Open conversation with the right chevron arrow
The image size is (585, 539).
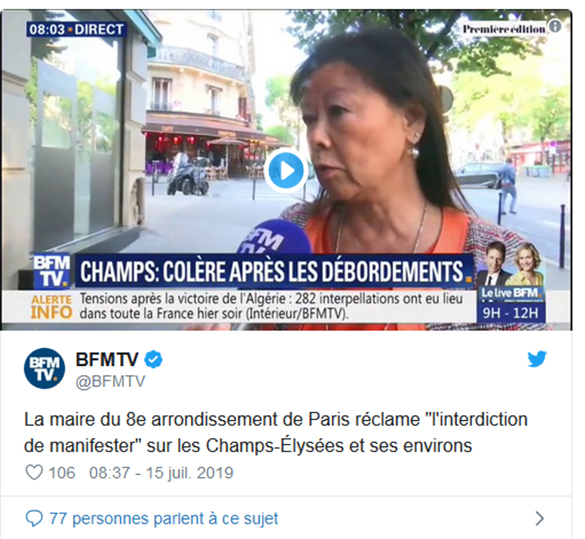point(539,518)
